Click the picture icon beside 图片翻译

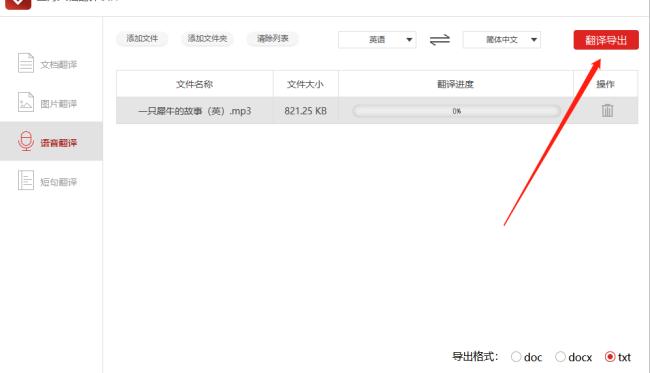pyautogui.click(x=26, y=102)
